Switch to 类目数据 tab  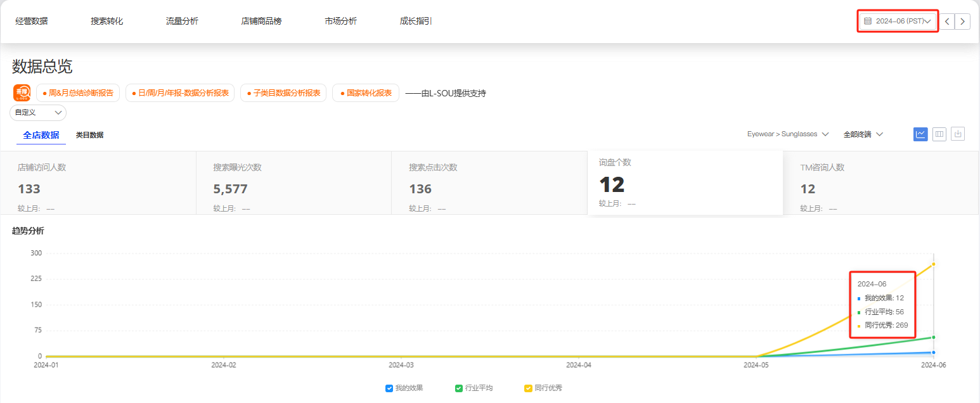coord(89,135)
